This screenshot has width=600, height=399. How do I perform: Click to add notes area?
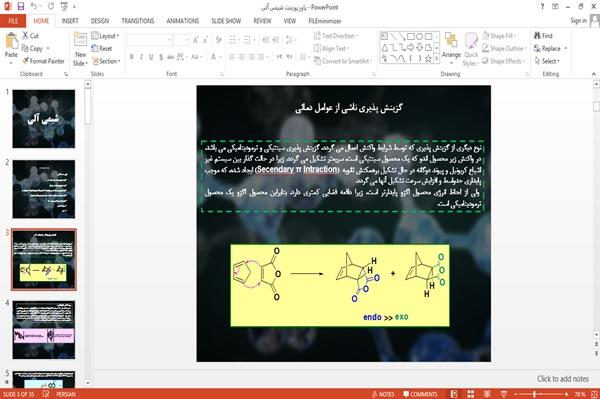point(562,379)
